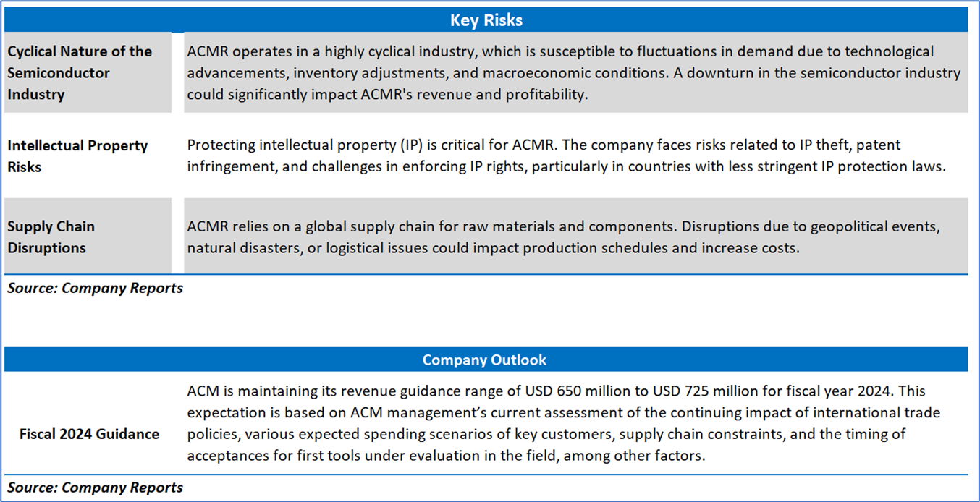Click the Company Outlook header bar
This screenshot has height=502, width=980.
pos(484,360)
